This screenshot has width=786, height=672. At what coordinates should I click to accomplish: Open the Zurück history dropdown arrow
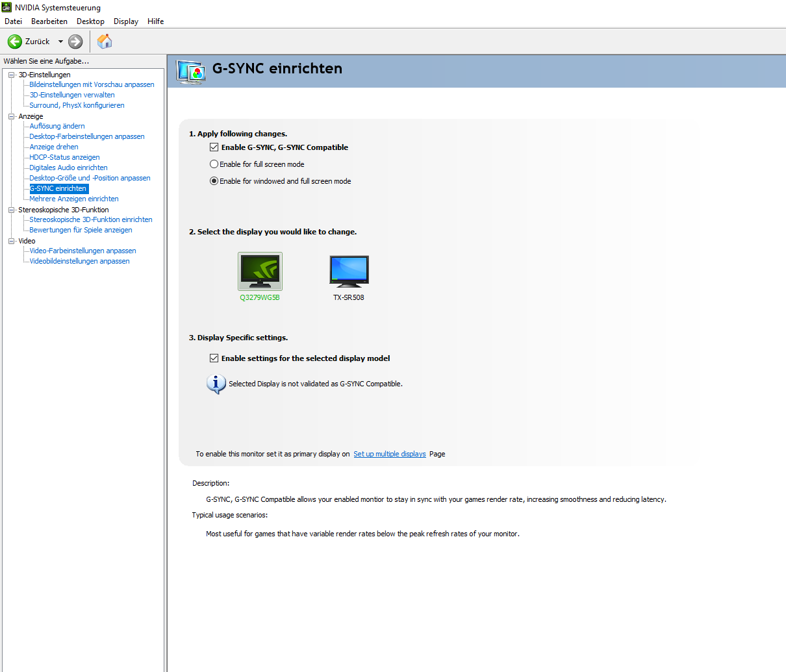(61, 42)
